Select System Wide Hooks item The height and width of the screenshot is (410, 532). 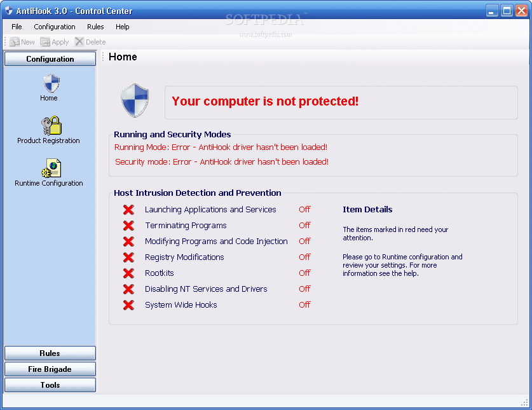[x=181, y=305]
